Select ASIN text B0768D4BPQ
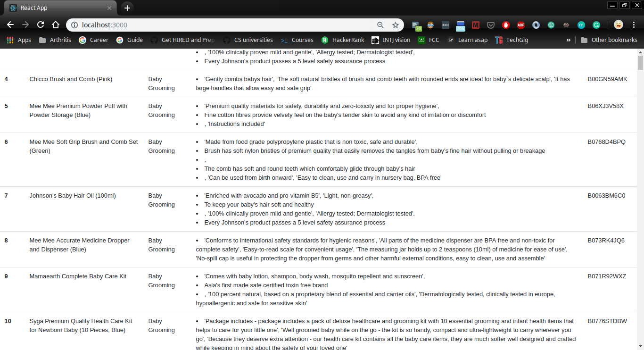644x350 pixels. click(x=606, y=142)
